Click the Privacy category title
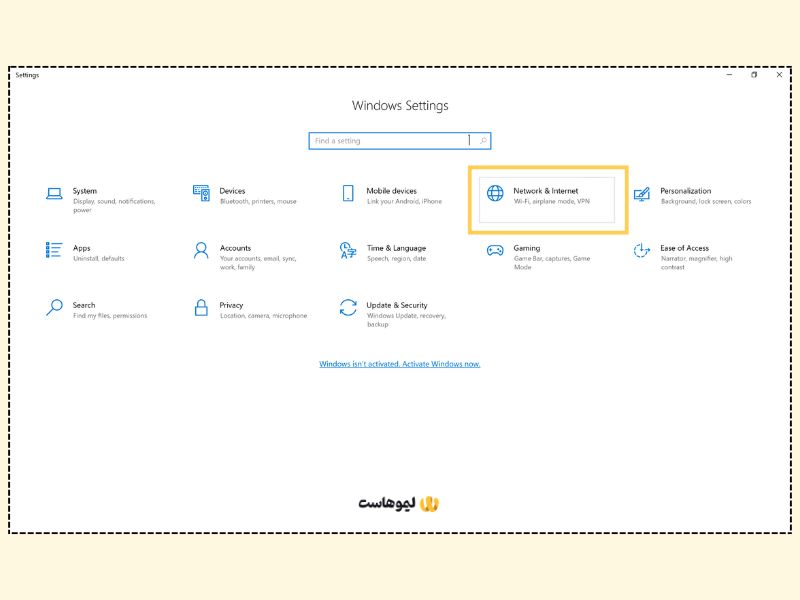The width and height of the screenshot is (800, 600). tap(231, 305)
